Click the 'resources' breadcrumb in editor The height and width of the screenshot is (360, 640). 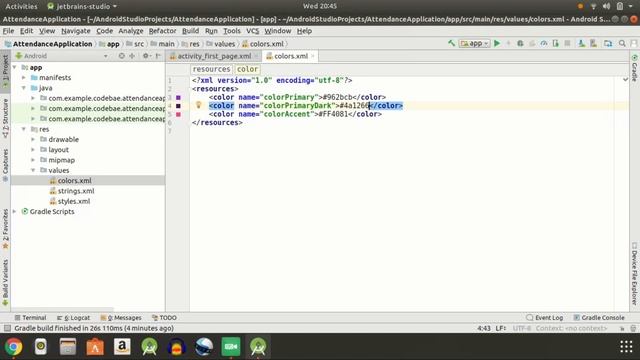pos(211,69)
